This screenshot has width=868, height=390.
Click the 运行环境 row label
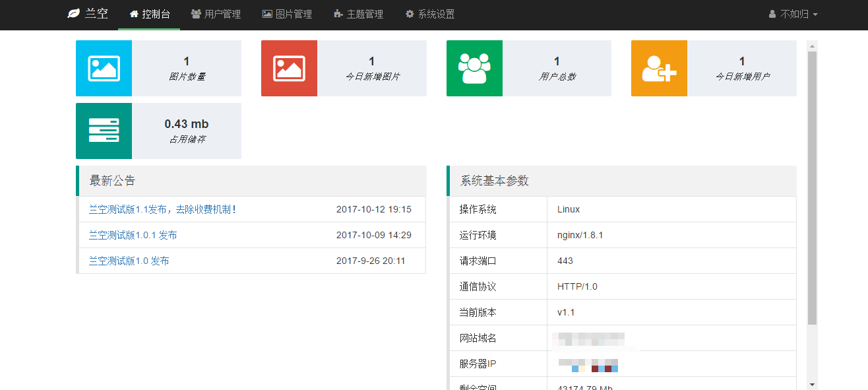tap(478, 235)
